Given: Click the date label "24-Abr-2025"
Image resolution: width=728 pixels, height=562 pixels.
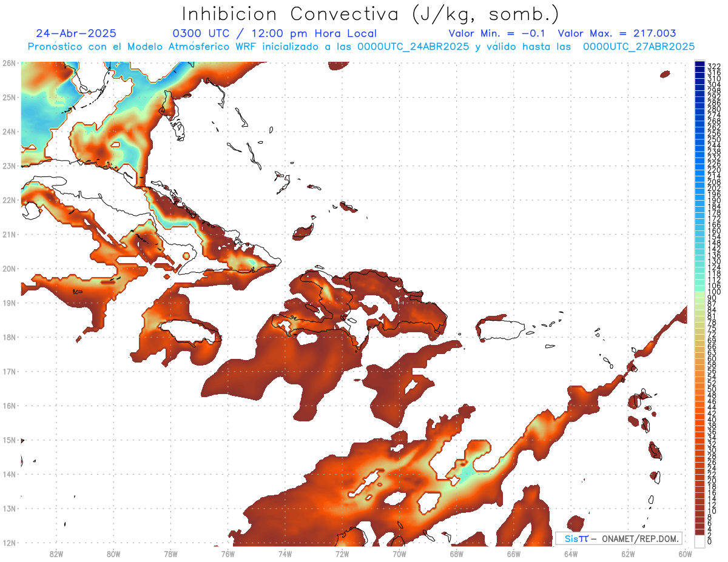Looking at the screenshot, I should click(x=76, y=34).
